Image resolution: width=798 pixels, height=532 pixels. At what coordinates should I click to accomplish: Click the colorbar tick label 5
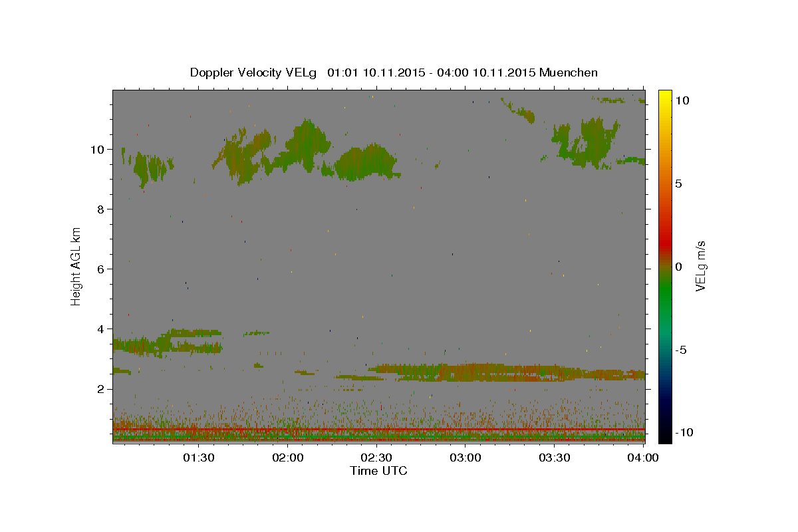(678, 184)
